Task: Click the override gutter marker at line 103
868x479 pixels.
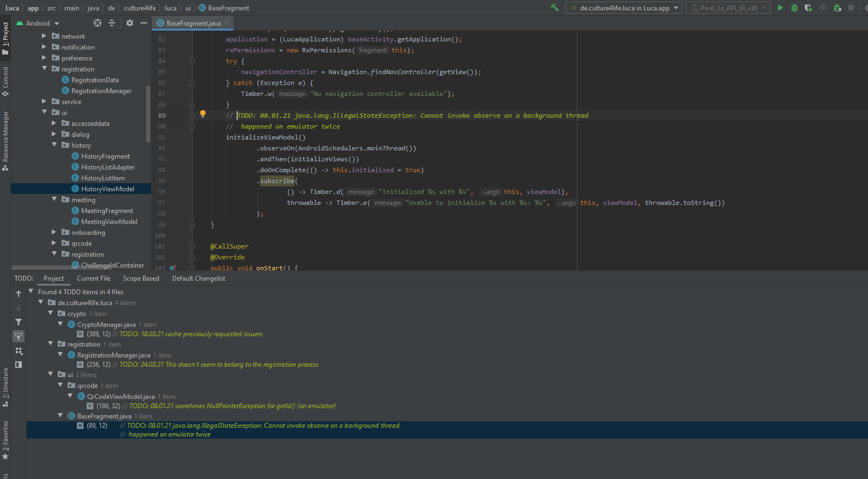Action: tap(172, 268)
